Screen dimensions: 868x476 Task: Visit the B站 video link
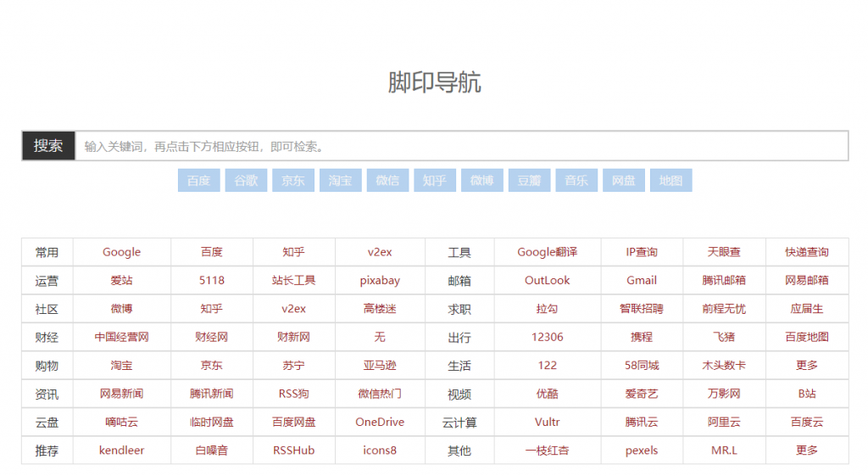(x=807, y=394)
